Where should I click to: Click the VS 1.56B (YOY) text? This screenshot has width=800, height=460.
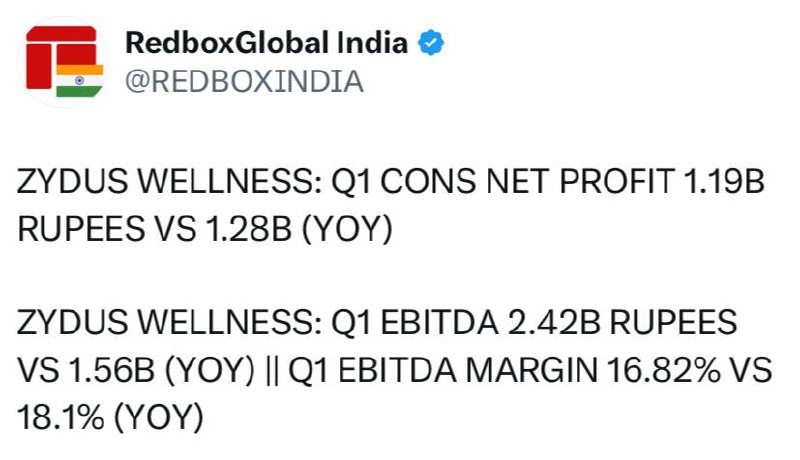(x=136, y=370)
